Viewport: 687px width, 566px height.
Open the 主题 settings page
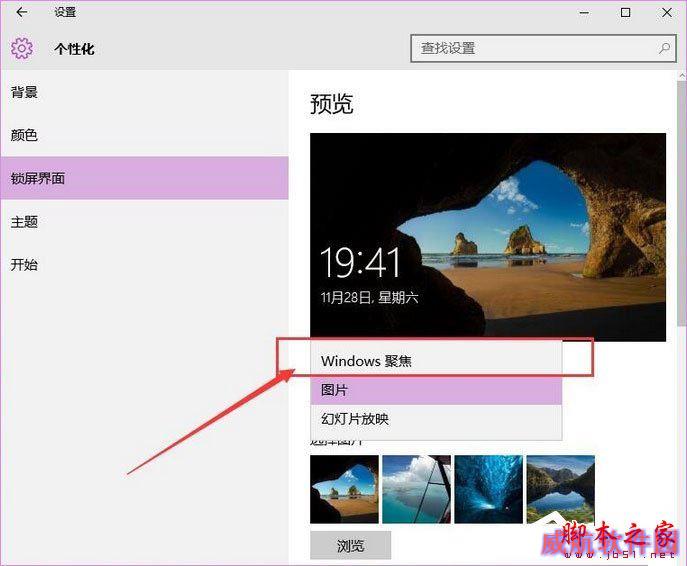tap(145, 222)
